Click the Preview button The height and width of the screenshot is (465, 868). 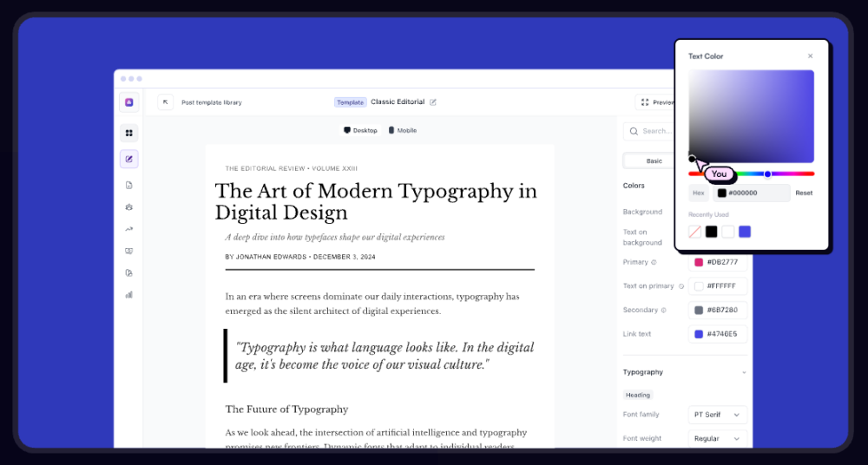click(x=656, y=102)
